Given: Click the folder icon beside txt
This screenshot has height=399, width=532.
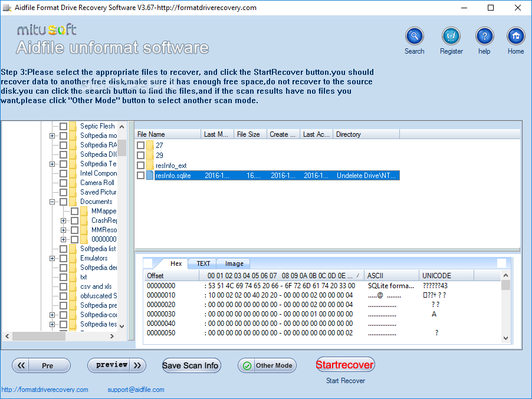Looking at the screenshot, I should point(73,277).
